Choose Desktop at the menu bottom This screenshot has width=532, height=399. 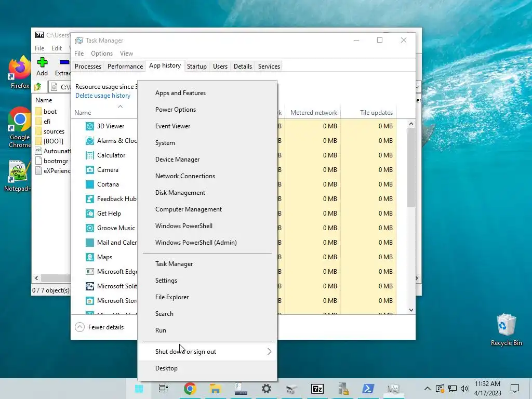207,368
